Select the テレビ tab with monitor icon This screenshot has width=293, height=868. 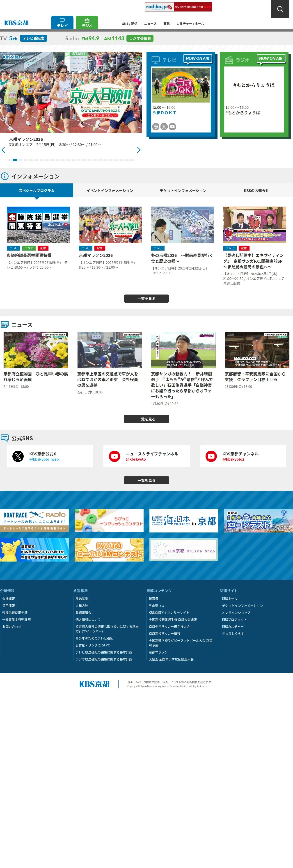(x=62, y=23)
